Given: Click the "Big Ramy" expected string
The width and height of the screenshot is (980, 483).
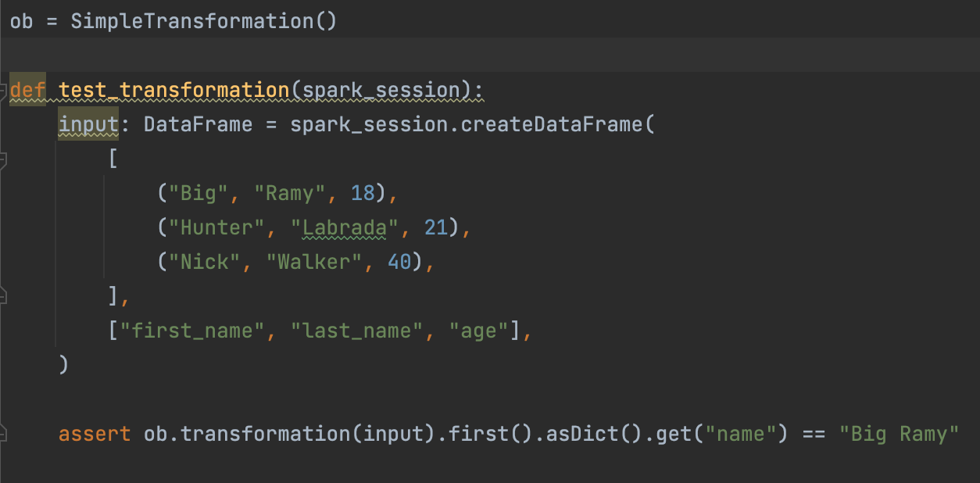Looking at the screenshot, I should coord(899,433).
